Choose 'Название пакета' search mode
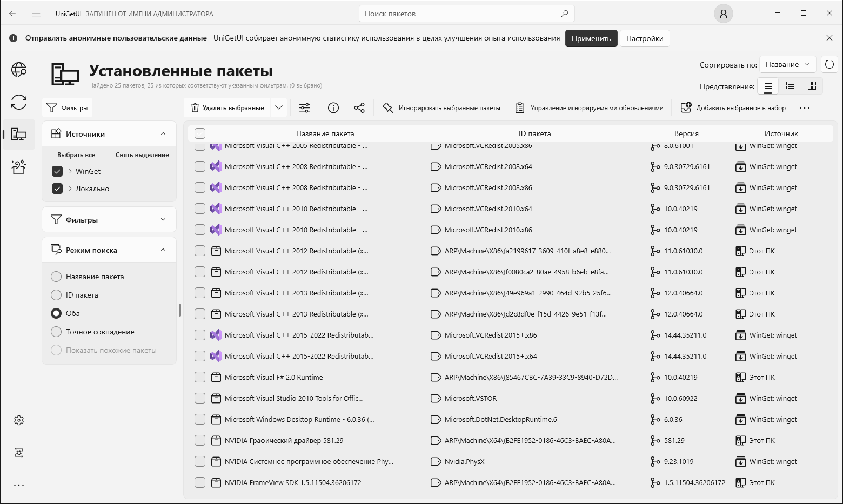This screenshot has height=504, width=843. (56, 277)
